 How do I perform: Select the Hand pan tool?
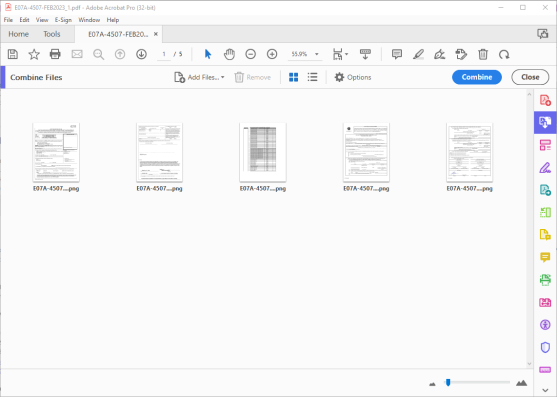(x=229, y=54)
